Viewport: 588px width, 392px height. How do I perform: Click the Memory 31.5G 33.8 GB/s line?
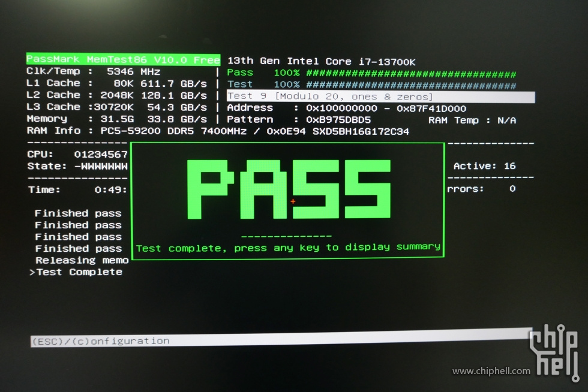point(116,119)
